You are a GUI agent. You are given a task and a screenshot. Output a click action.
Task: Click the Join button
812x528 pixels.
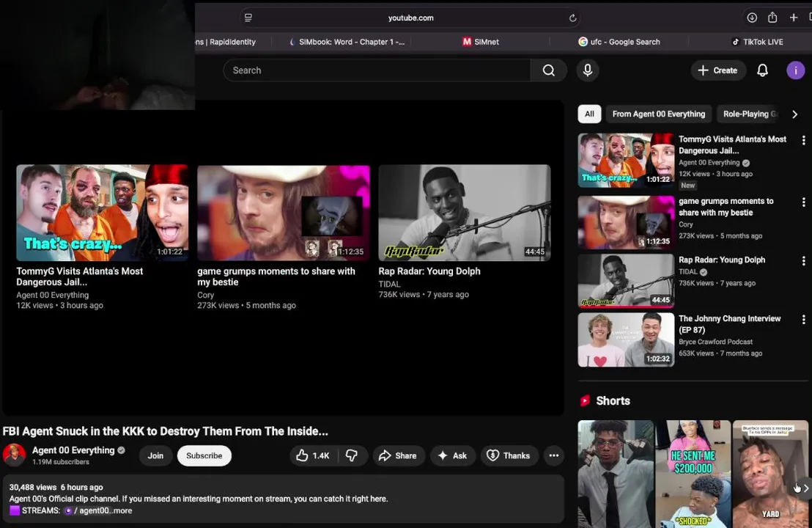(155, 455)
